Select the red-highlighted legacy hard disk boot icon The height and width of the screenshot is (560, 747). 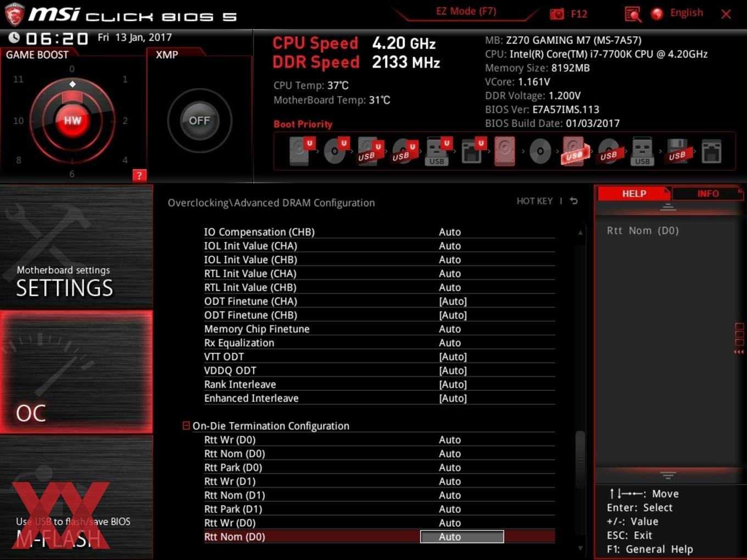505,151
